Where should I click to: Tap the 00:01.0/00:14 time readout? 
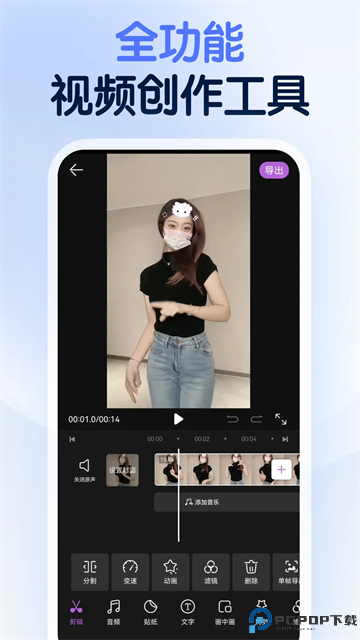(94, 419)
